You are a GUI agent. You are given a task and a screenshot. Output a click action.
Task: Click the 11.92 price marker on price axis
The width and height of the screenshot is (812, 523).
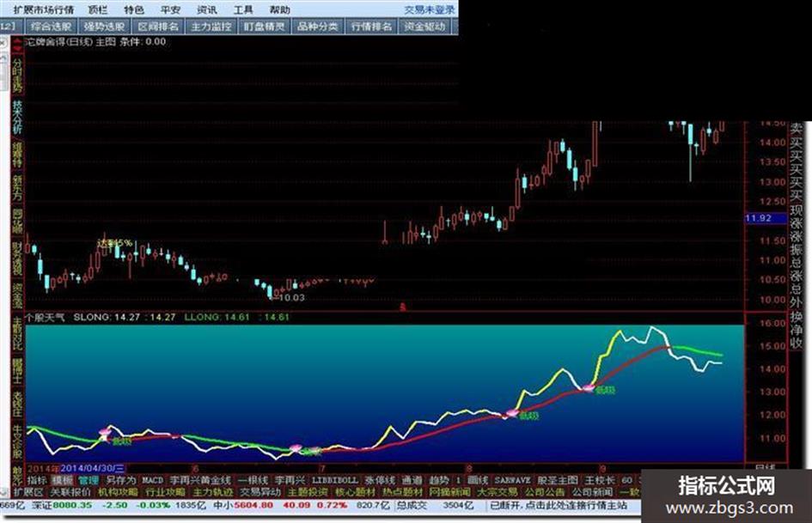759,218
